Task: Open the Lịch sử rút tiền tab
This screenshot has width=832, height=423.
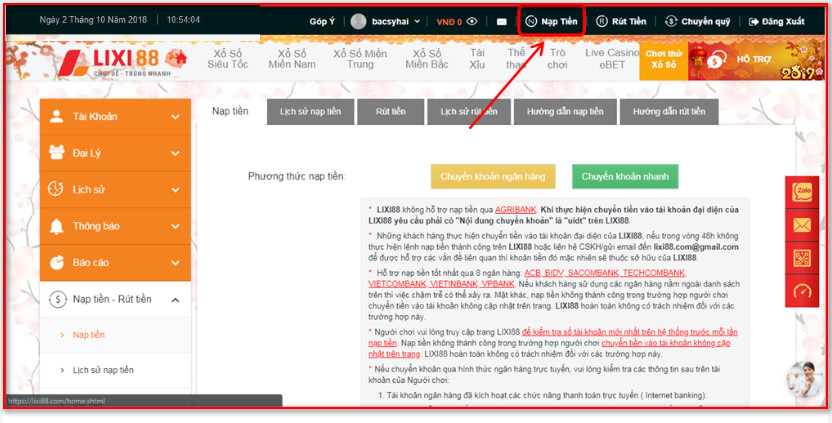Action: [469, 111]
